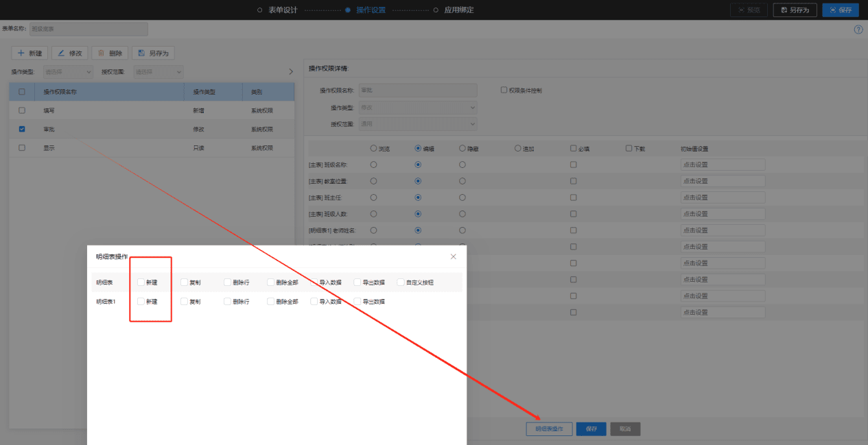
Task: Click 点击设置 field for 班级人数 row
Action: tap(723, 214)
